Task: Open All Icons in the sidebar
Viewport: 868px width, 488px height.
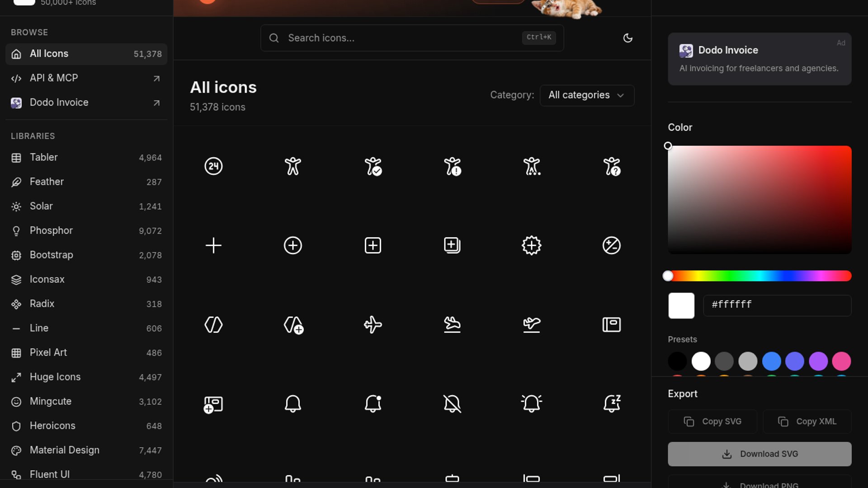Action: click(86, 54)
